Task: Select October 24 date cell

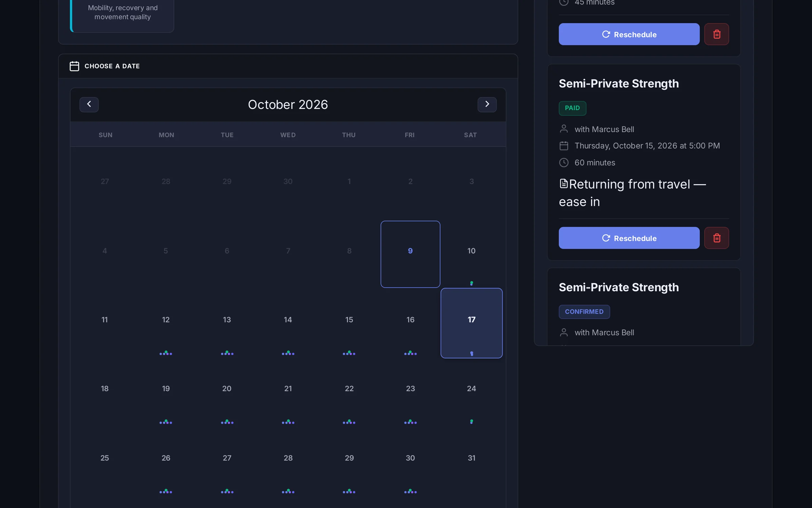Action: [x=471, y=392]
